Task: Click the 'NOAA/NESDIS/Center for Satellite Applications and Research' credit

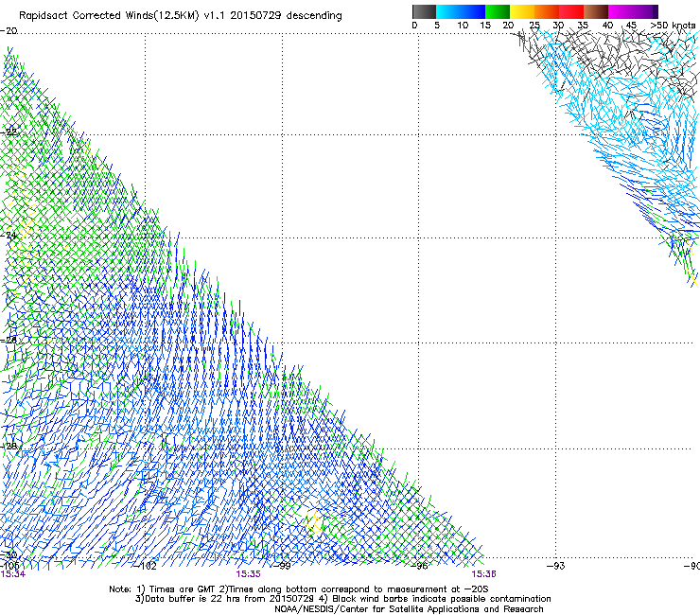Action: coord(409,609)
